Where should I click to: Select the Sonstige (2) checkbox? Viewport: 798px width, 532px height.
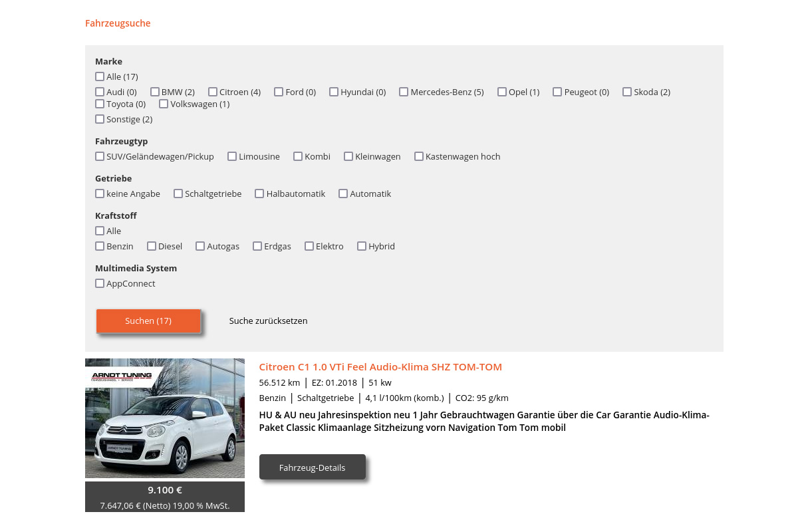coord(100,119)
